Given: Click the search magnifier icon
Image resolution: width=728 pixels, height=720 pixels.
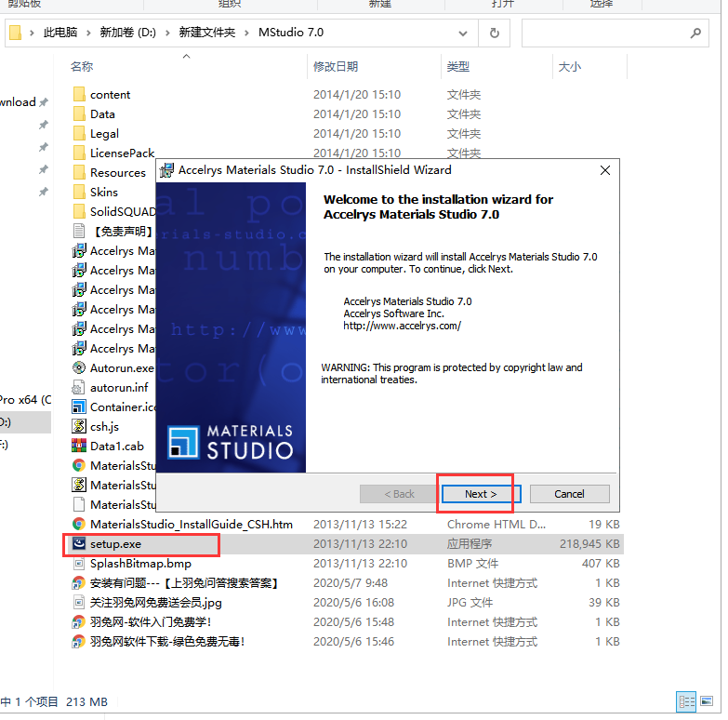Looking at the screenshot, I should (x=695, y=33).
